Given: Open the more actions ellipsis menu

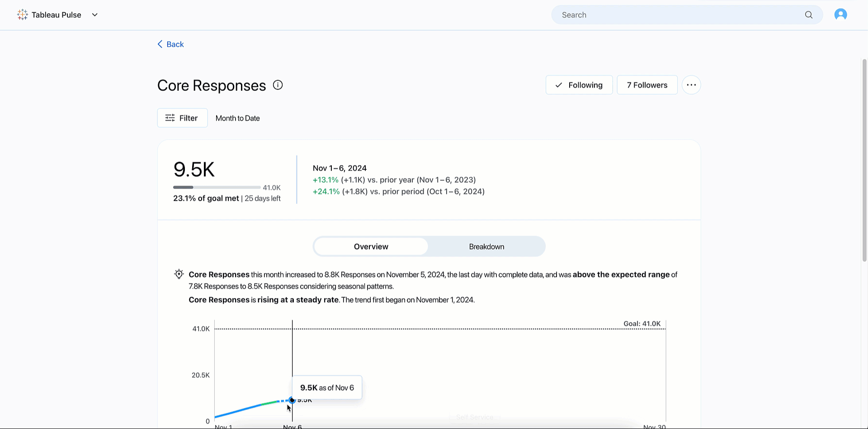Looking at the screenshot, I should pyautogui.click(x=691, y=85).
